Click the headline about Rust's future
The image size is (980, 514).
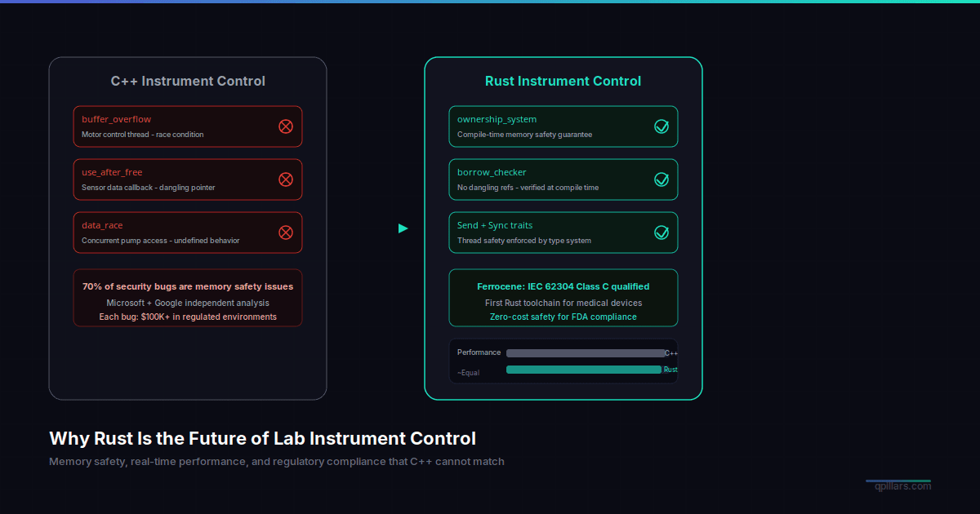pos(263,438)
